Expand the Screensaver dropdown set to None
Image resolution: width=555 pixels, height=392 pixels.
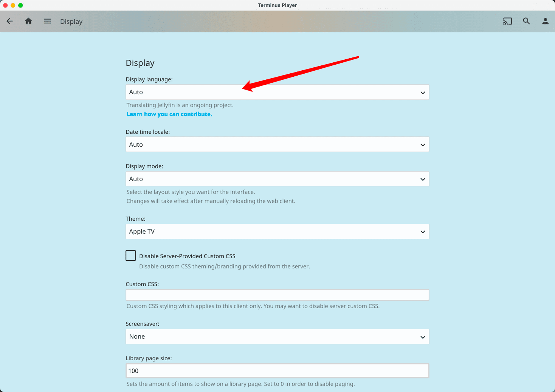277,336
